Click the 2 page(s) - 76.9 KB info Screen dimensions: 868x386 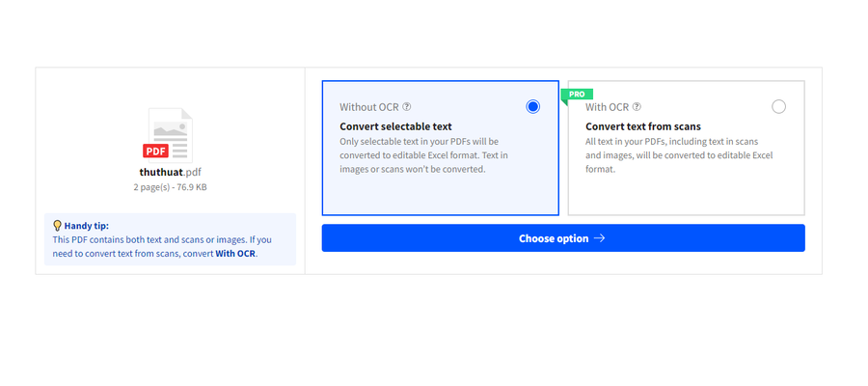(170, 187)
